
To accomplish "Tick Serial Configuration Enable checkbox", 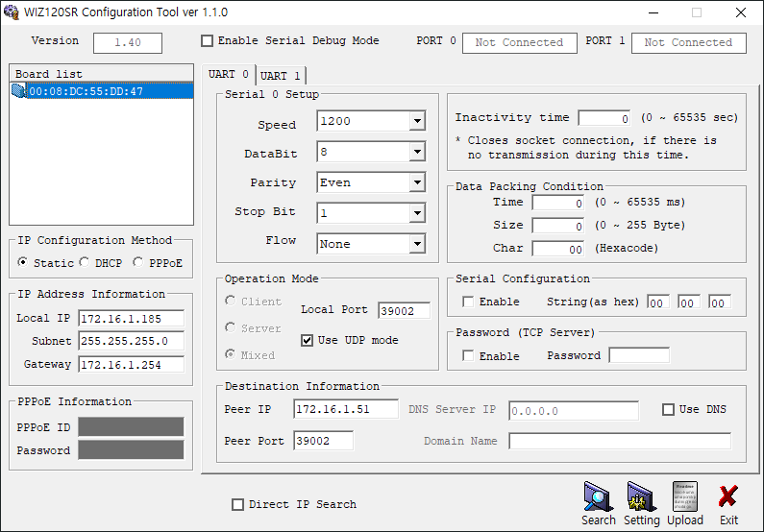I will (x=468, y=302).
